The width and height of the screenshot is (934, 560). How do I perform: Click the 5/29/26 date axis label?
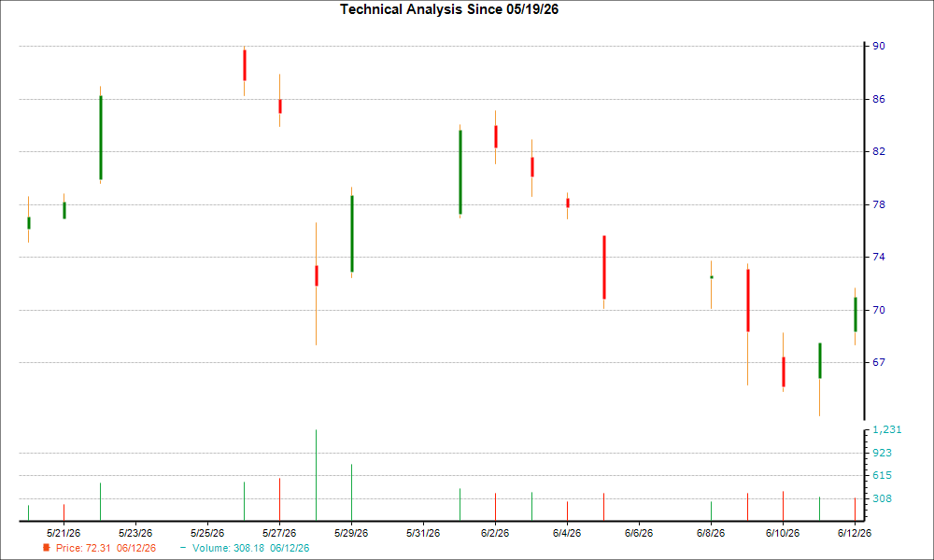pos(351,533)
